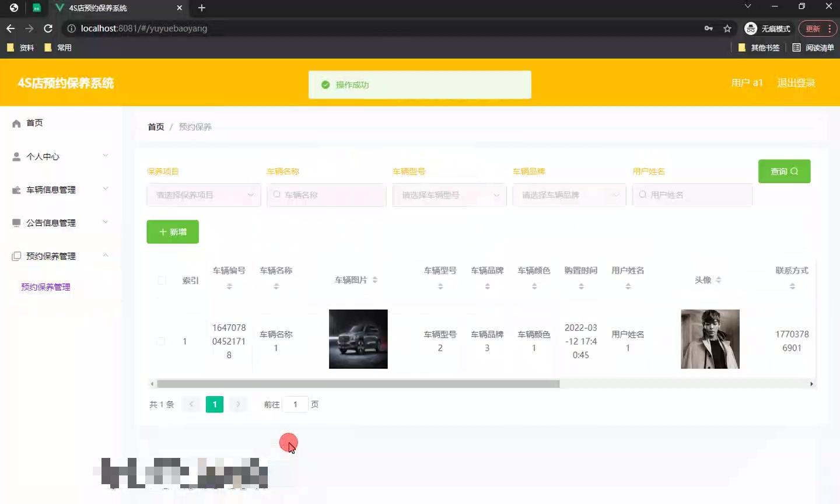The width and height of the screenshot is (840, 504).
Task: Toggle the select-all checkbox in table header
Action: coord(161,280)
